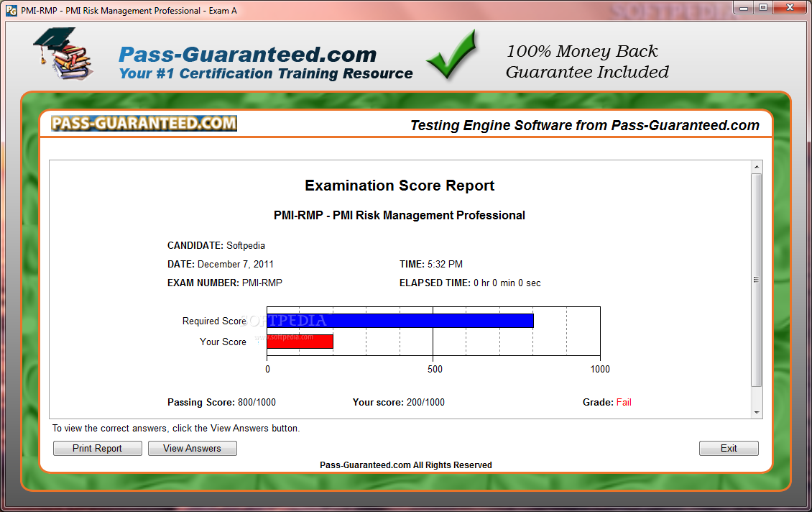812x512 pixels.
Task: Click the chart axis label 500
Action: pos(435,369)
